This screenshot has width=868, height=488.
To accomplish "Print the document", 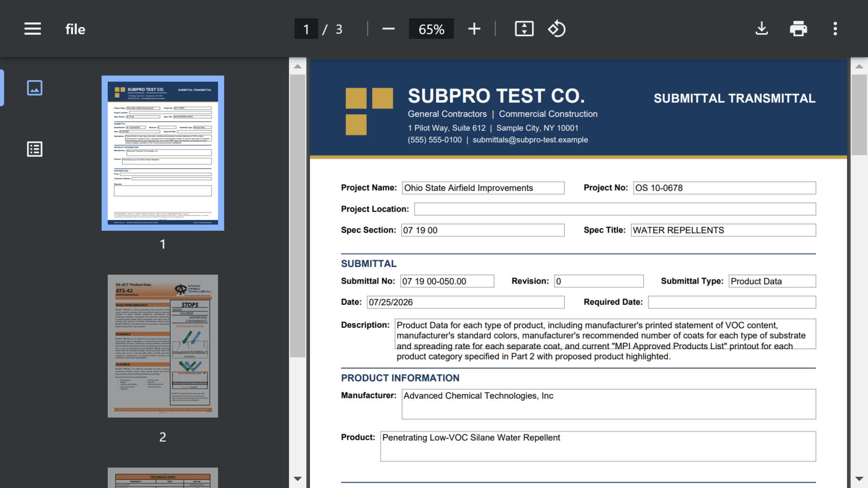I will (x=798, y=29).
